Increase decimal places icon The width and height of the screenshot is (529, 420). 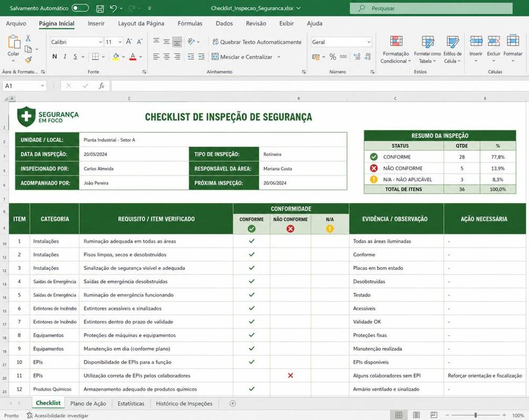pos(357,57)
